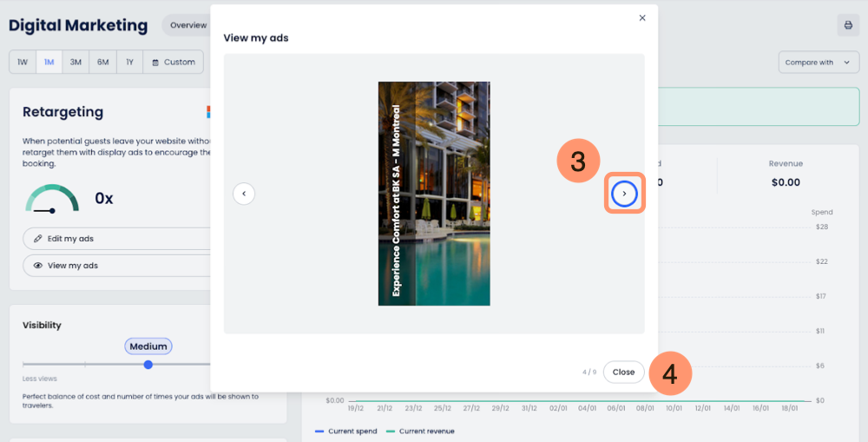Switch to the Overview tab
Viewport: 868px width, 442px height.
click(x=187, y=25)
